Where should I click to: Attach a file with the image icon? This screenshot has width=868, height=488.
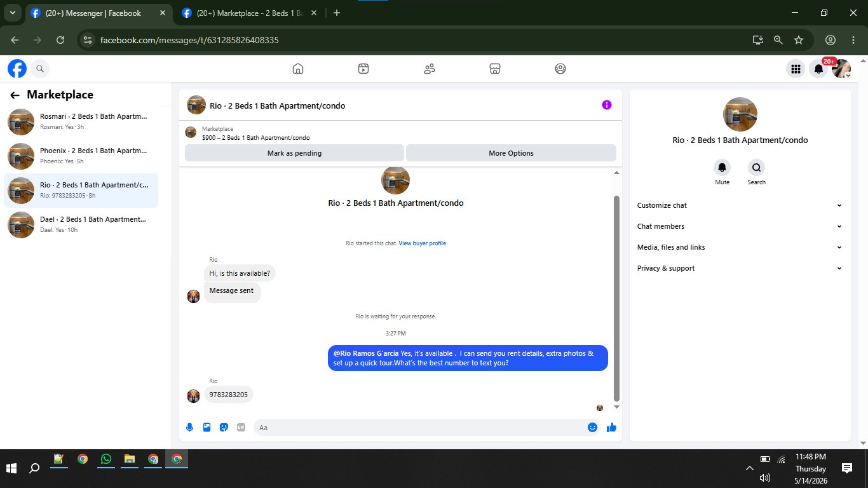207,428
